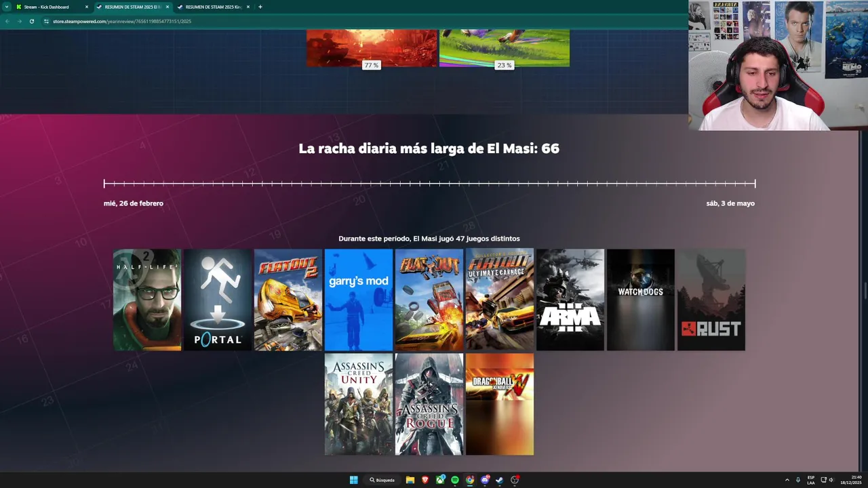
Task: Open Brave browser from the taskbar
Action: (x=425, y=480)
